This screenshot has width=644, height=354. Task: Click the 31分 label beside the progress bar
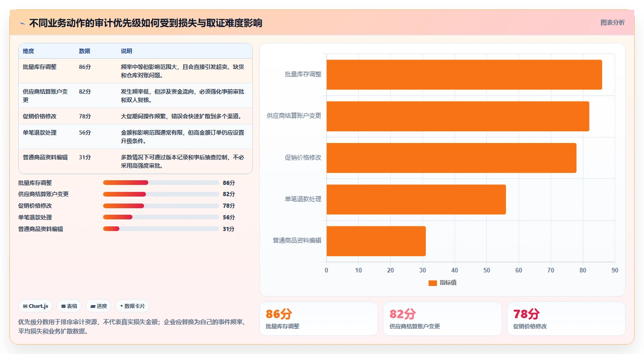point(229,229)
